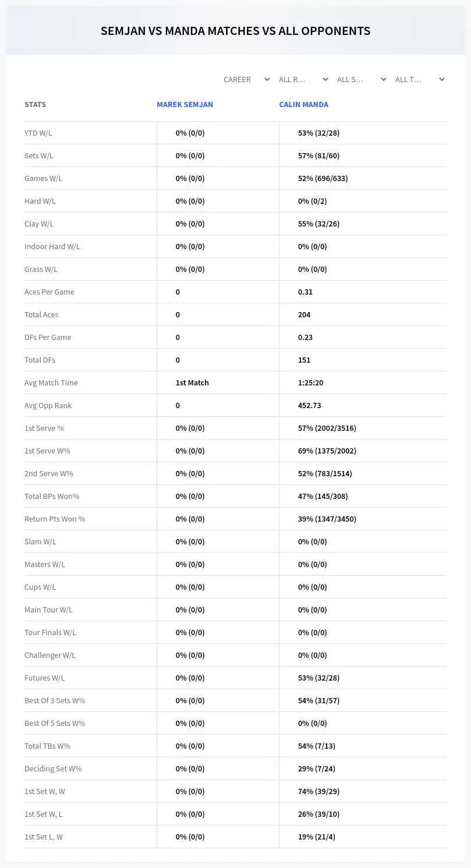
Task: Click the STATS column header
Action: tap(35, 105)
